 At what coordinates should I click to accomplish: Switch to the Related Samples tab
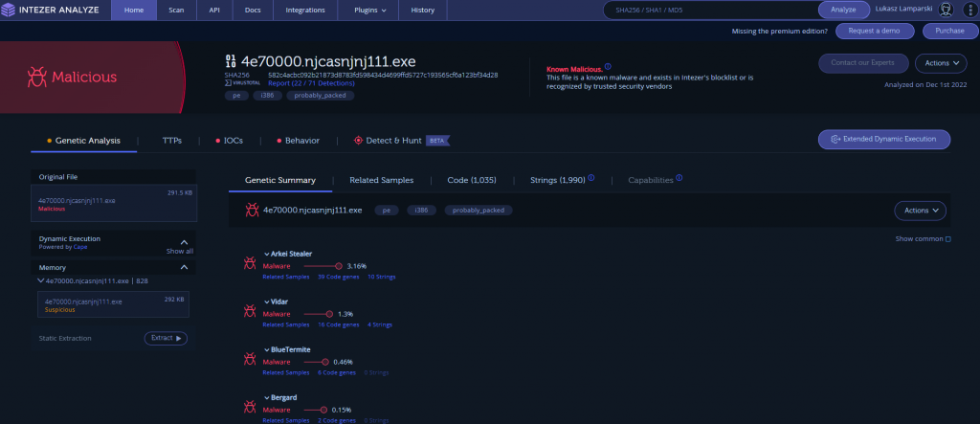(381, 180)
